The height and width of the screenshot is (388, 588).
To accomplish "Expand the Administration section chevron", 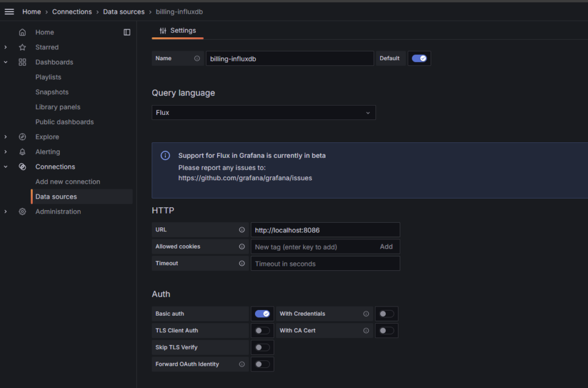I will click(x=6, y=211).
